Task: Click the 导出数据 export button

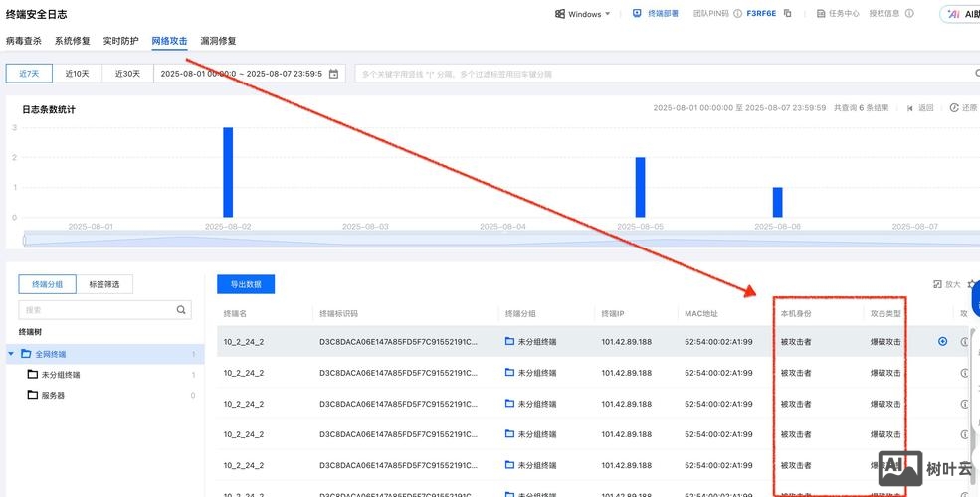Action: [x=246, y=284]
